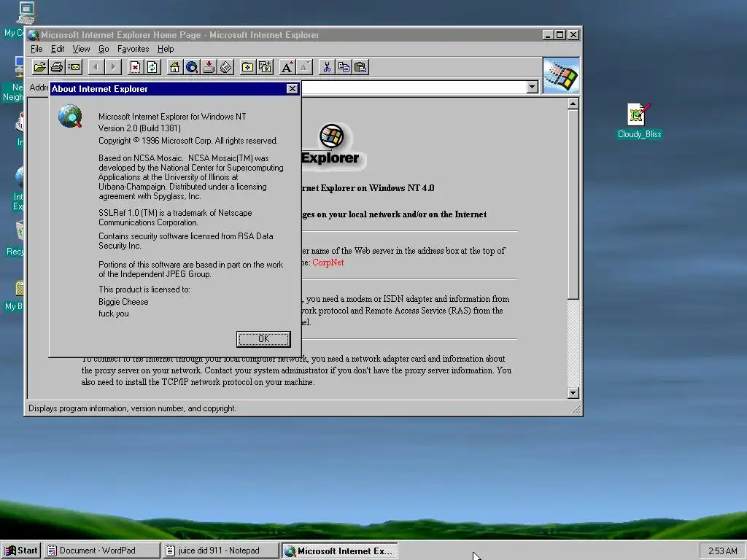747x560 pixels.
Task: Click Add to Favorites toolbar icon
Action: click(x=265, y=67)
